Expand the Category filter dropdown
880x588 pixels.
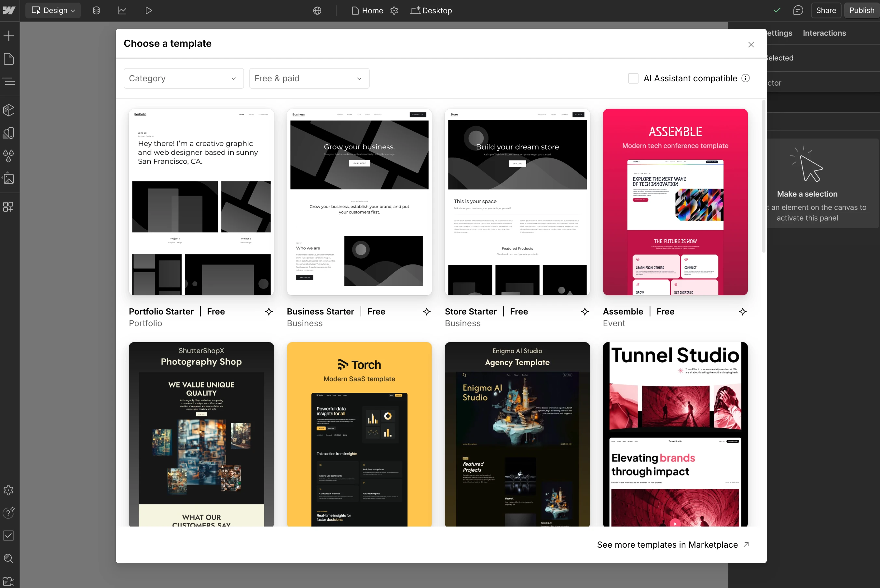[x=184, y=78]
